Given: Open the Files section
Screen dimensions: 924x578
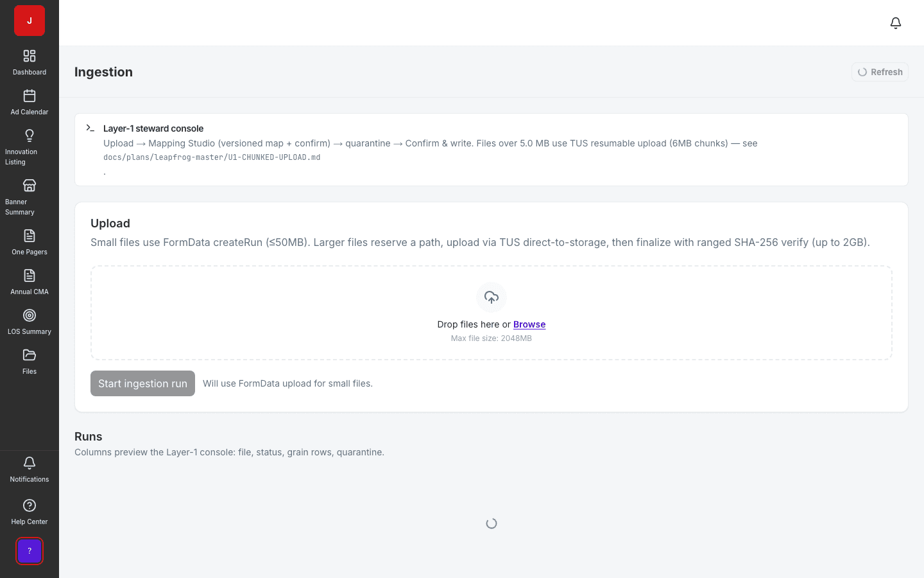Looking at the screenshot, I should (30, 362).
